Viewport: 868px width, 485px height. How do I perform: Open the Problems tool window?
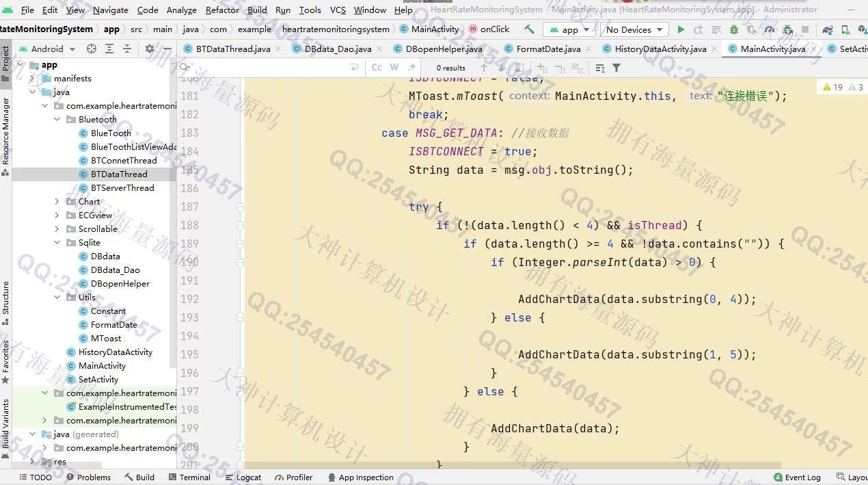tap(88, 477)
